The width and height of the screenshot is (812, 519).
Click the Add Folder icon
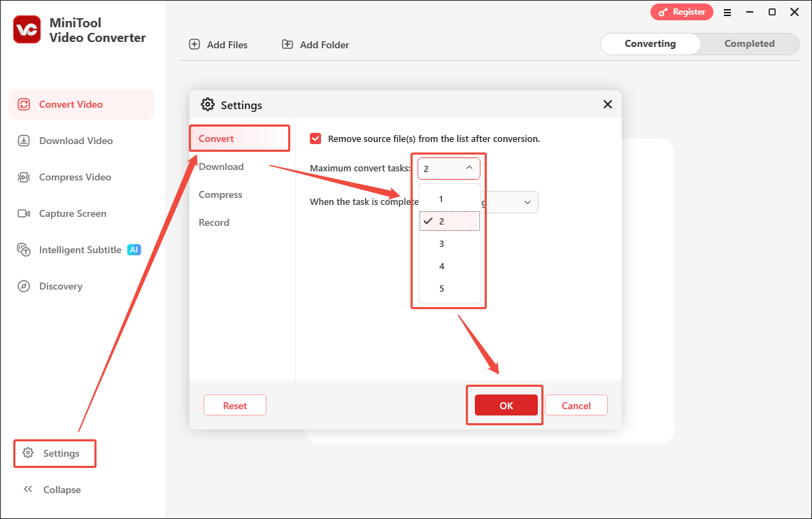pyautogui.click(x=287, y=43)
